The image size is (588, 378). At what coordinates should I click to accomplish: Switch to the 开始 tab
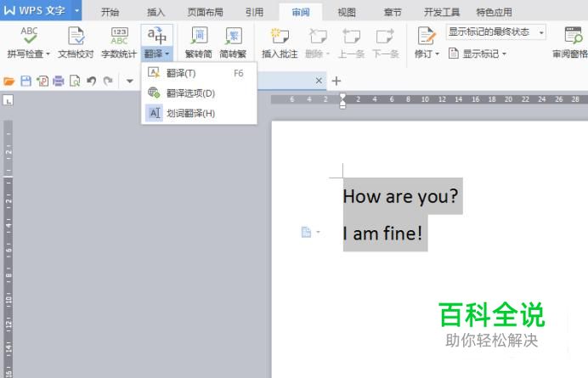tap(110, 13)
